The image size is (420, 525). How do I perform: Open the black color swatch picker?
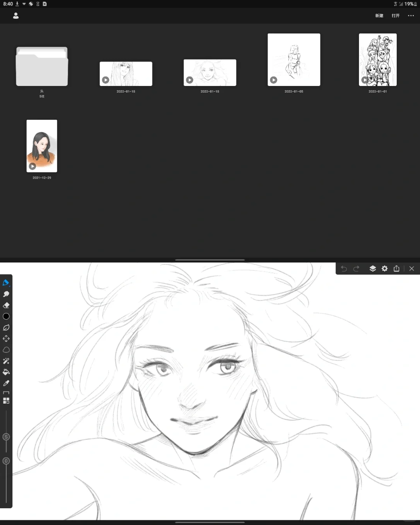tap(6, 317)
